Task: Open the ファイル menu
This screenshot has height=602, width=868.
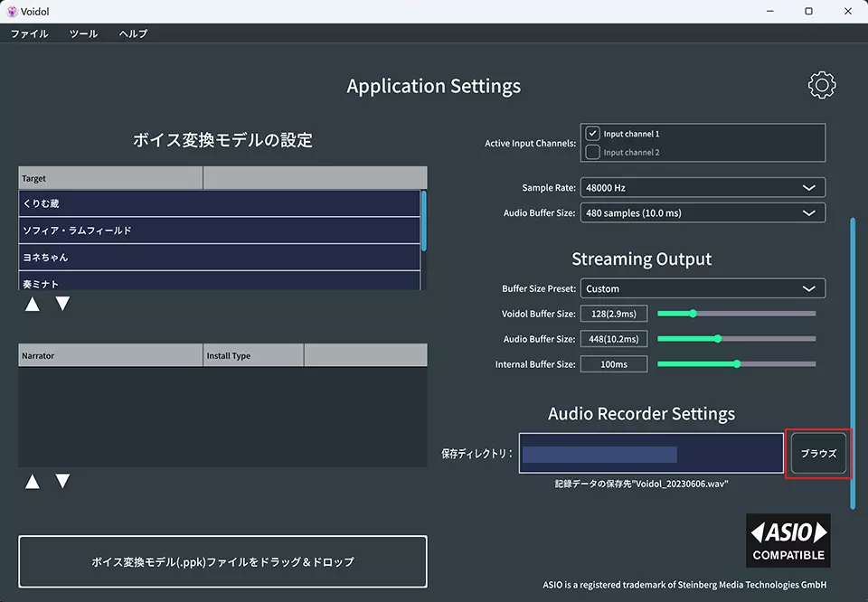Action: click(x=29, y=33)
